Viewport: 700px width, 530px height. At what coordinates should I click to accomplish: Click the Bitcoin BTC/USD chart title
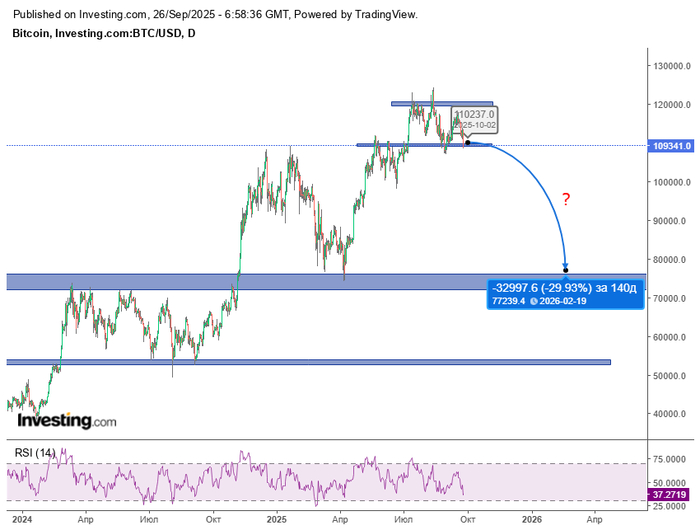(x=103, y=33)
